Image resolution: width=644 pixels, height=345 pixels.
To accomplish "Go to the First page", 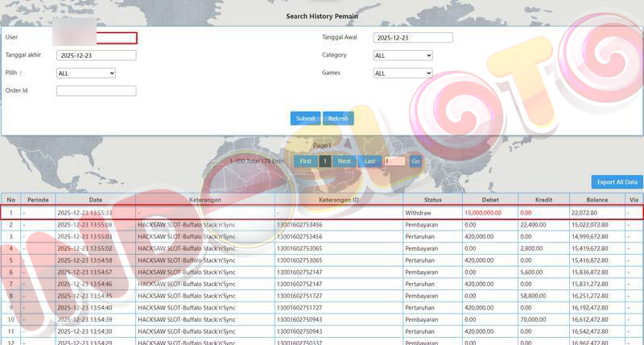I will tap(305, 161).
